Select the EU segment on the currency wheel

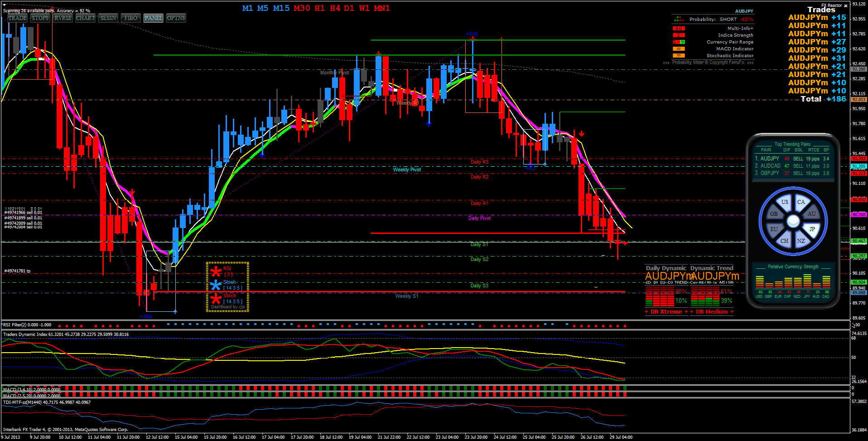click(x=774, y=229)
